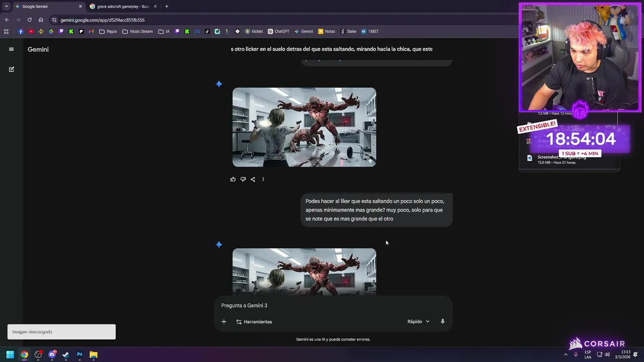Screen dimensions: 644x362
Task: Share the first generated image response
Action: pyautogui.click(x=253, y=179)
